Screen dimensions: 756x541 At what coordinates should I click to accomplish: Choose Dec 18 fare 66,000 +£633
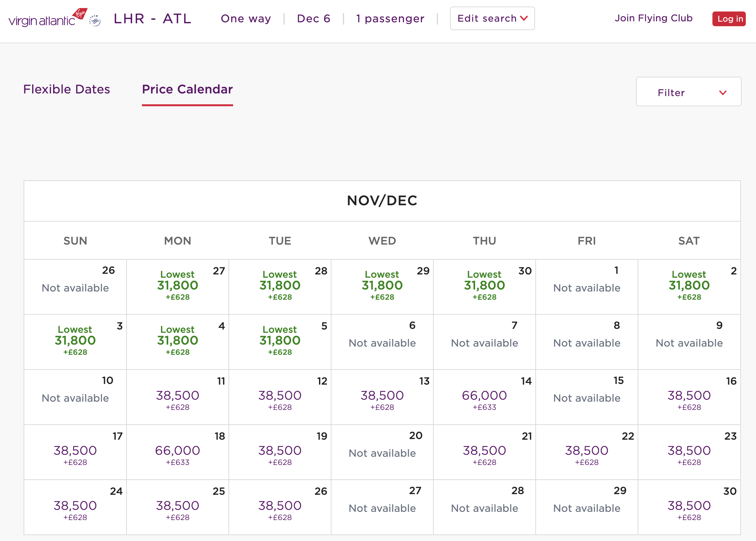177,452
